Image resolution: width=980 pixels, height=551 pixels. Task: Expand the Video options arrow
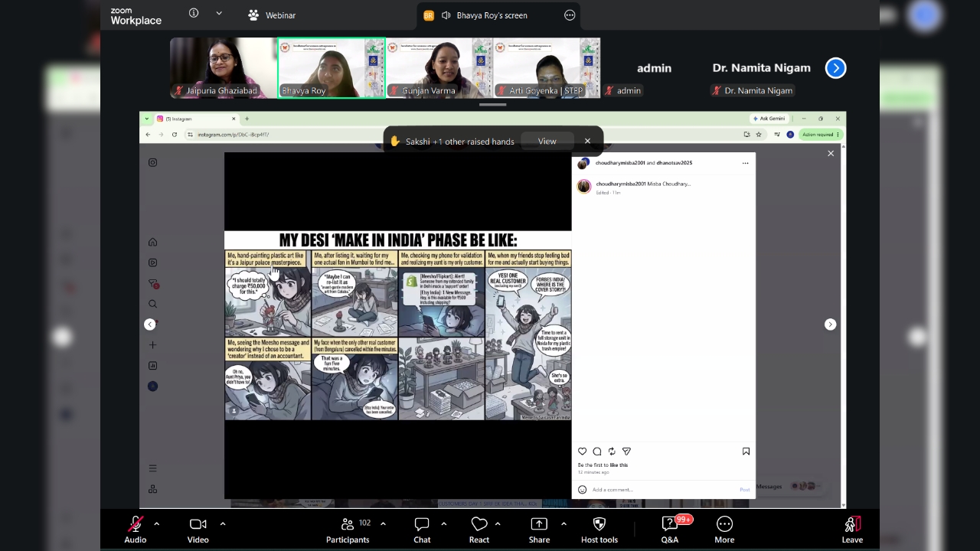(223, 523)
